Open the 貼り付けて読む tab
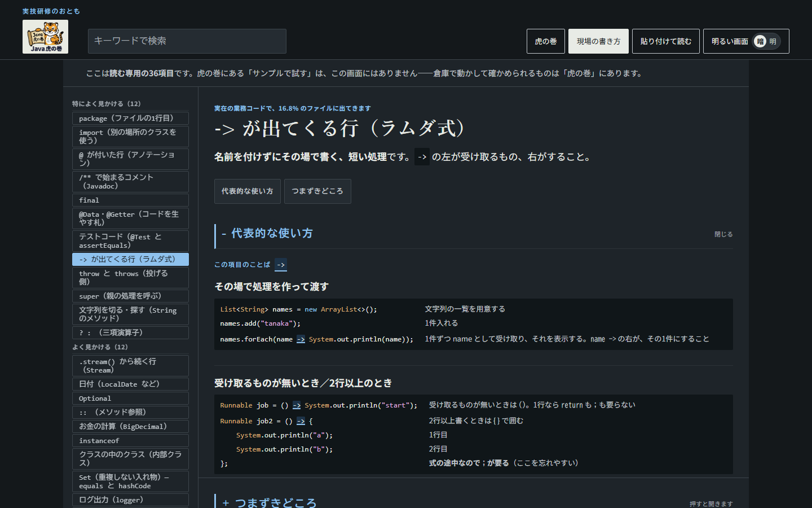 coord(666,41)
